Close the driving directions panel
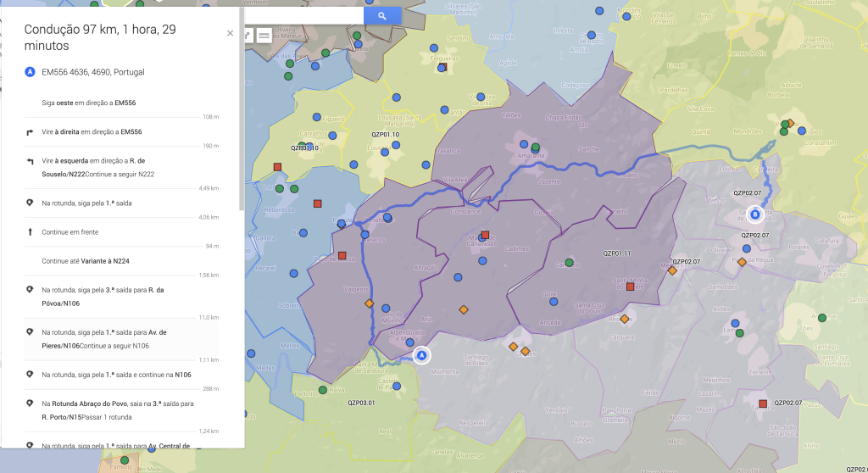Screen dimensions: 868x473 (230, 33)
